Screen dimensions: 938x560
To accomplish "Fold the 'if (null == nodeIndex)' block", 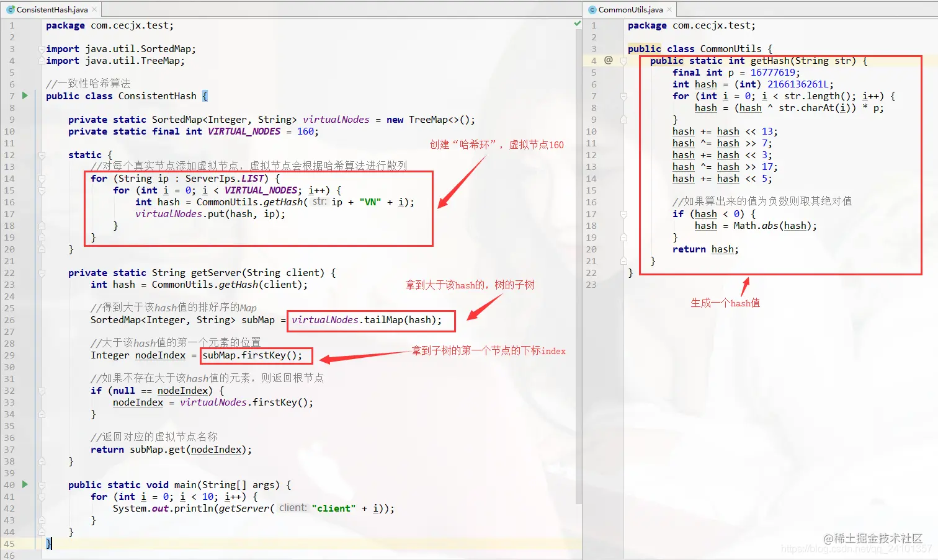I will pyautogui.click(x=42, y=391).
